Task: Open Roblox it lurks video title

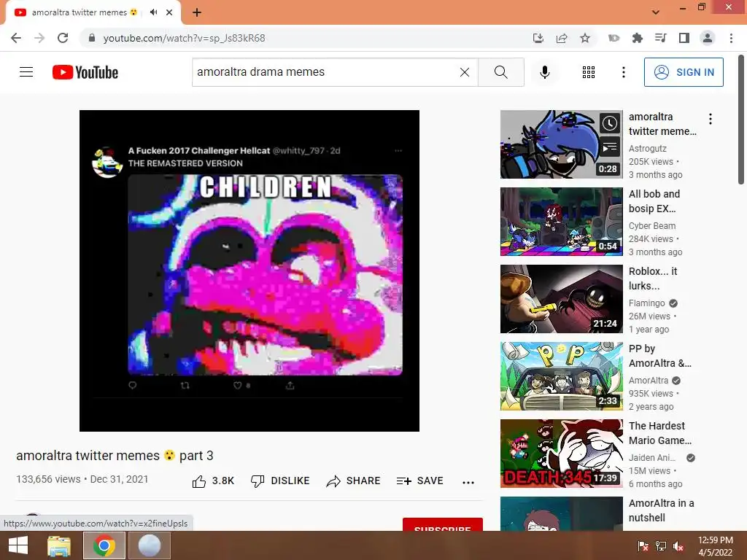Action: [x=653, y=279]
